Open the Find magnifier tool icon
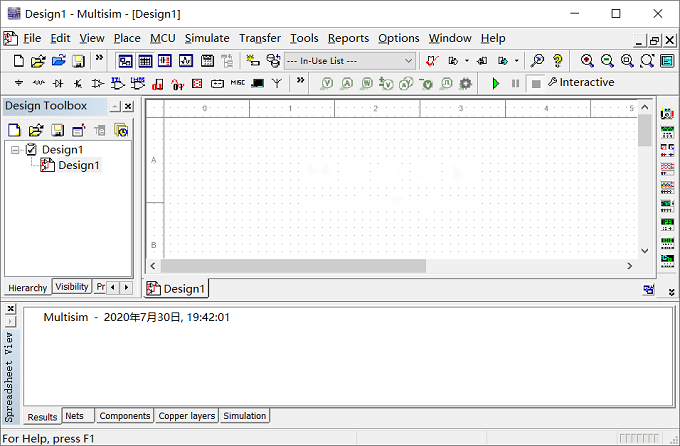Viewport: 680px width, 446px height. point(537,61)
